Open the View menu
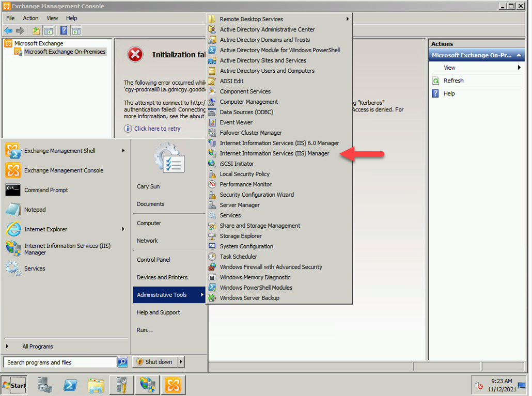532x396 pixels. (x=52, y=18)
